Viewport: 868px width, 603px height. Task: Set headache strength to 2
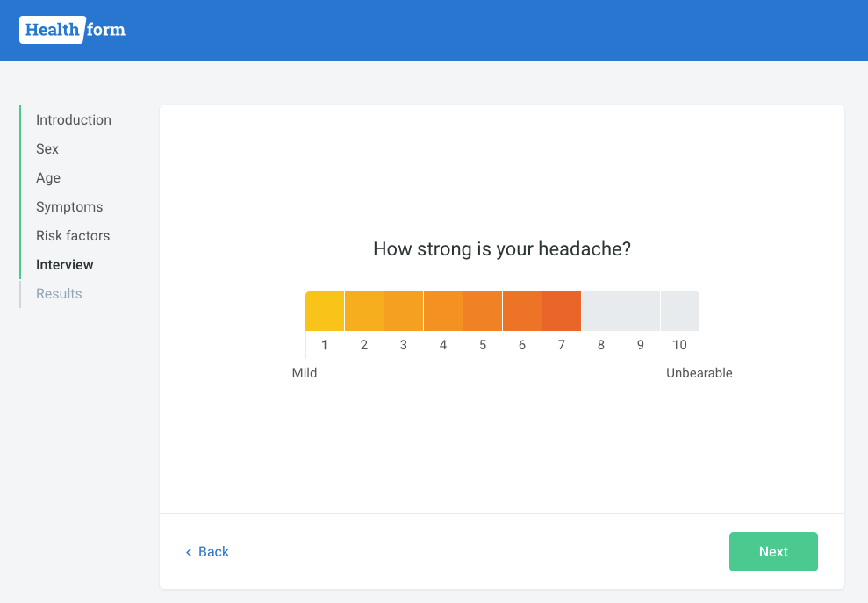364,312
